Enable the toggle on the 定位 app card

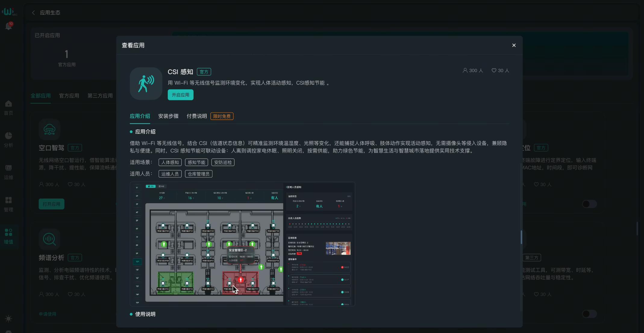click(x=589, y=204)
